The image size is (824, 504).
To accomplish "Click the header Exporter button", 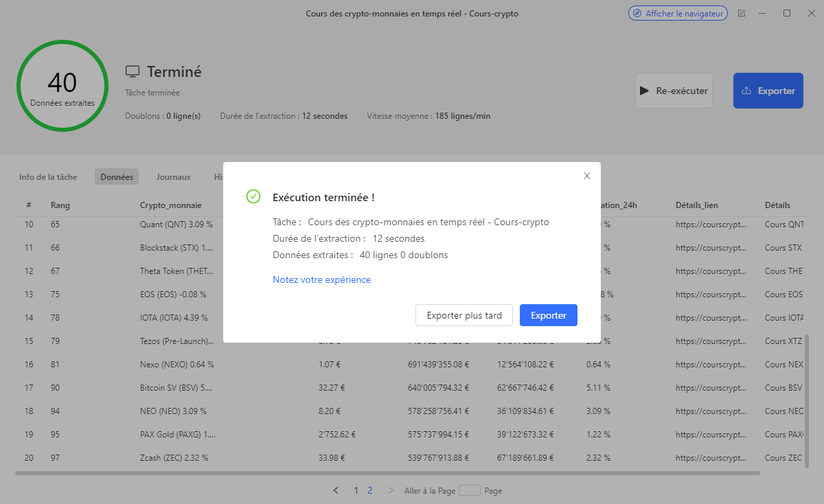I will (x=768, y=91).
